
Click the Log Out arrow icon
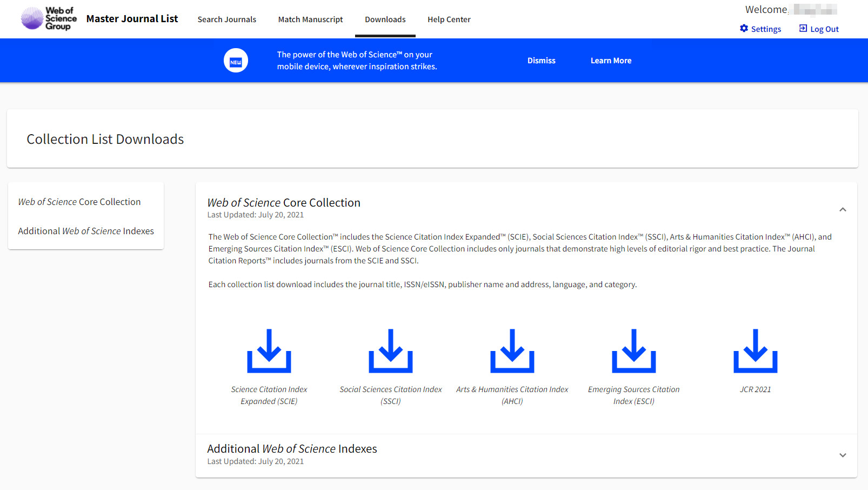click(x=803, y=29)
